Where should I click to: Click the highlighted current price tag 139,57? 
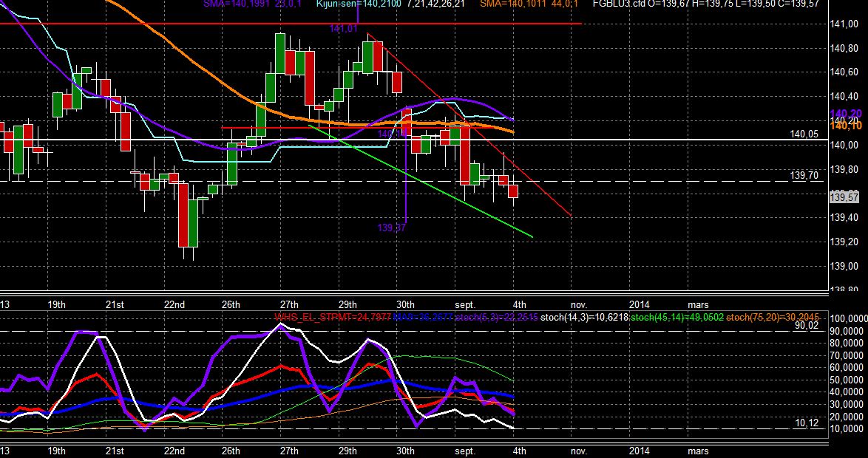845,197
